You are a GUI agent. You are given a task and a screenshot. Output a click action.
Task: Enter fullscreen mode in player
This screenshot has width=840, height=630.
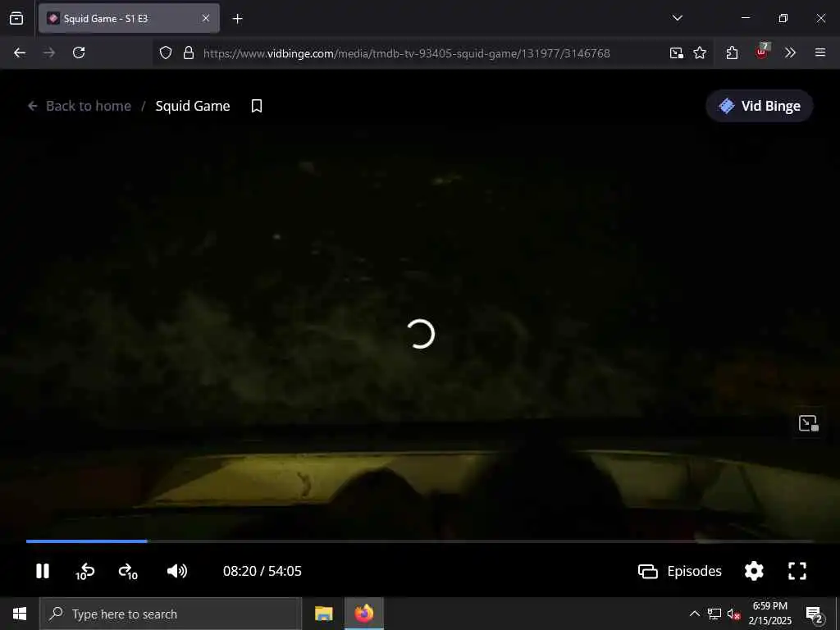tap(797, 571)
